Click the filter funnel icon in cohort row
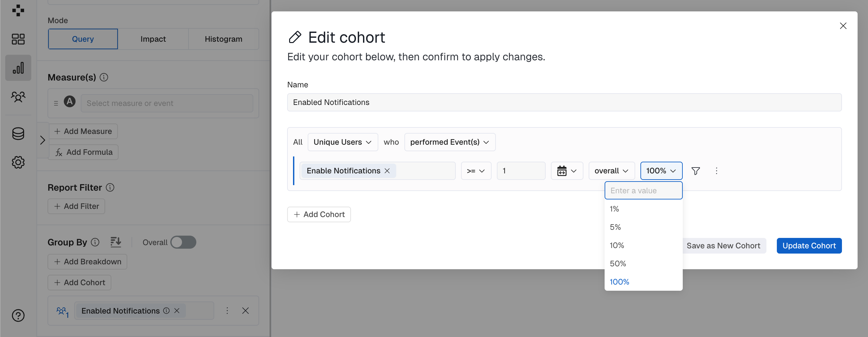 [695, 171]
